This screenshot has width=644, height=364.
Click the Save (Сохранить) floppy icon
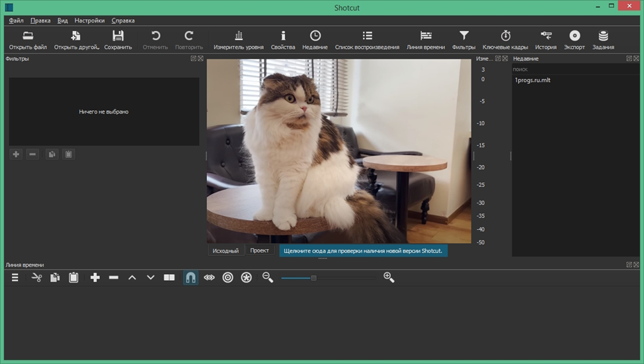118,40
